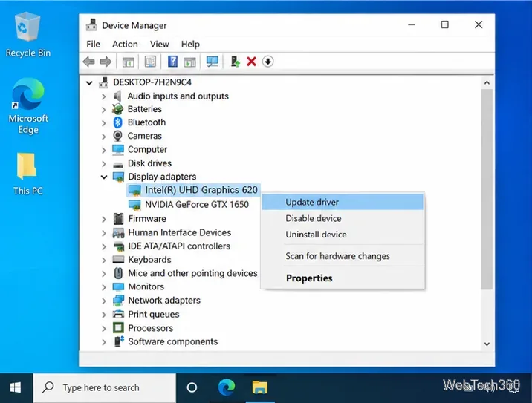Click the Back arrow toolbar icon
The height and width of the screenshot is (403, 532).
tap(89, 62)
